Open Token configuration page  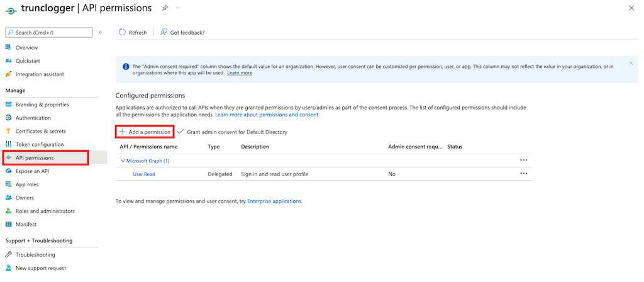40,144
